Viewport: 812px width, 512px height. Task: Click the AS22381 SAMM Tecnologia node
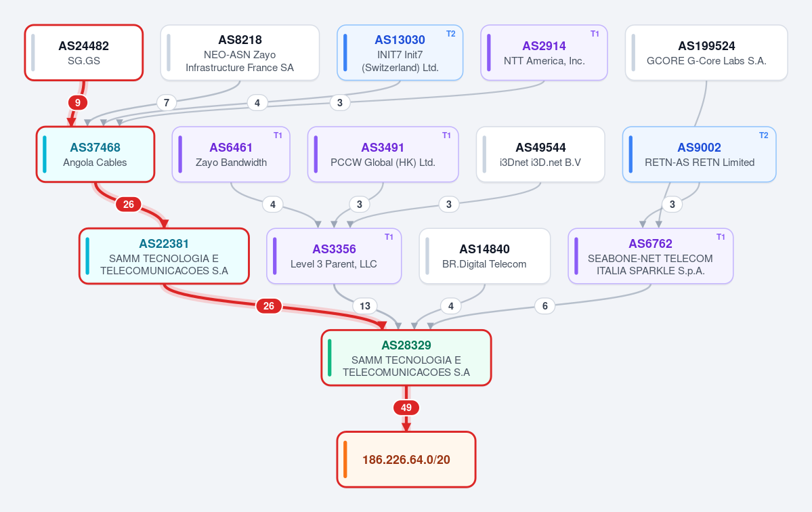(x=164, y=256)
